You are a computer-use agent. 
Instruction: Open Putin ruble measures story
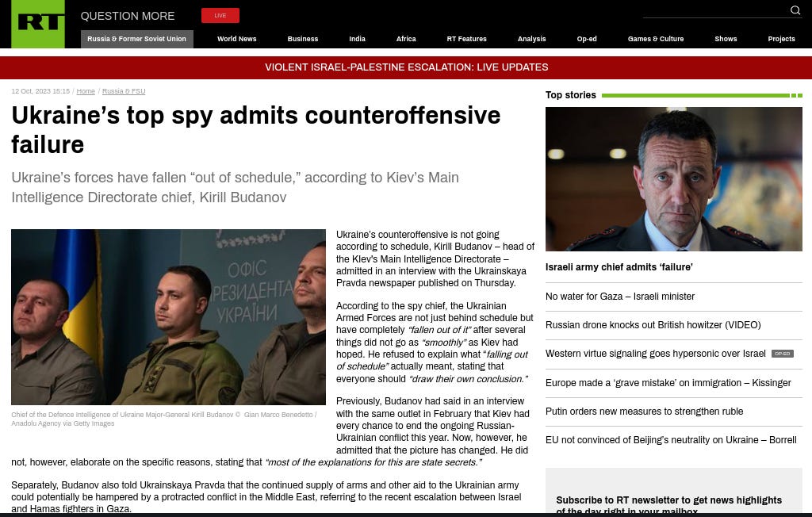pyautogui.click(x=644, y=412)
